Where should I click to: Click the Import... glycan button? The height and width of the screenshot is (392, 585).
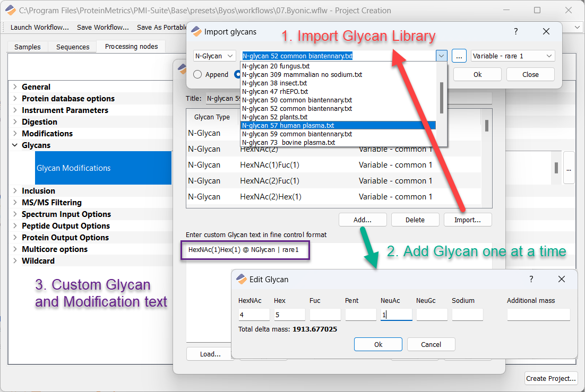(x=468, y=220)
